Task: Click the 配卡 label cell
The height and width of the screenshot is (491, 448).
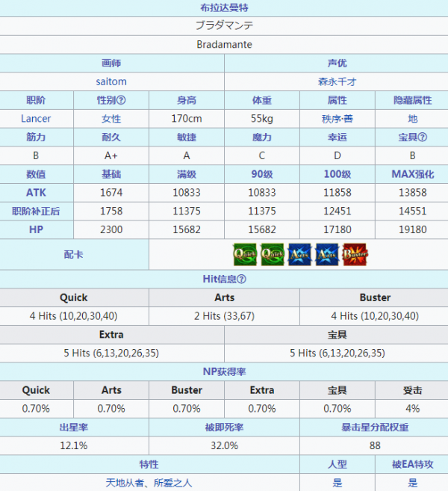Action: (x=74, y=254)
